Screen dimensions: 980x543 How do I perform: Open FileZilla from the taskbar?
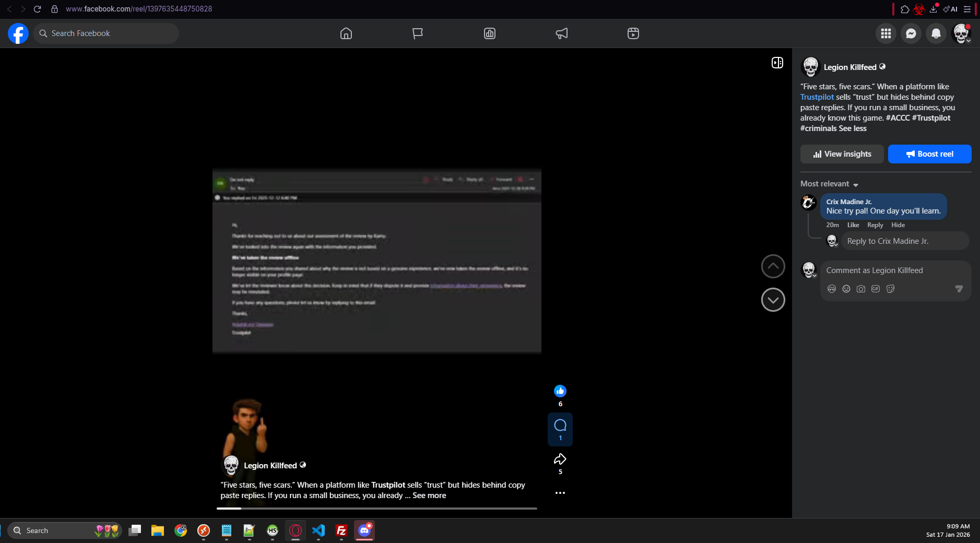click(341, 530)
